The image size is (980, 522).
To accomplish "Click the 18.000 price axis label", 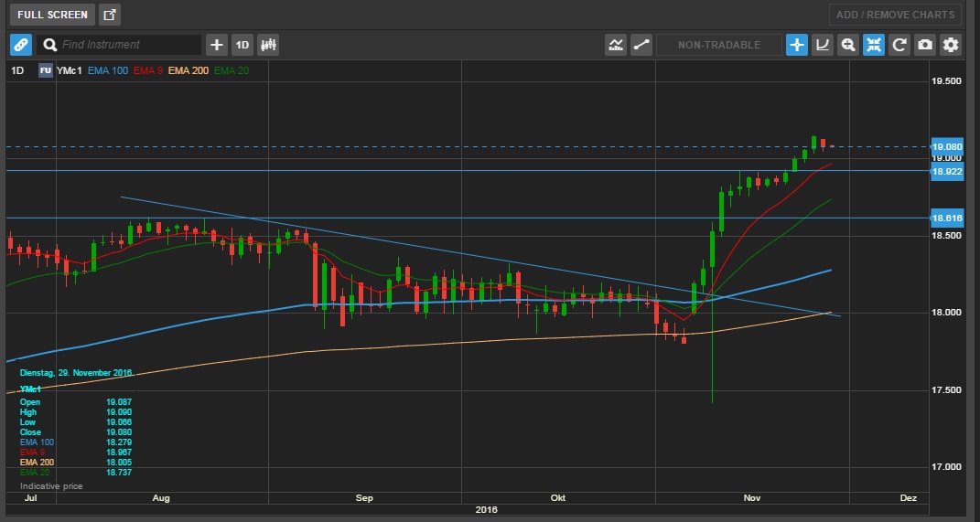I will point(947,313).
